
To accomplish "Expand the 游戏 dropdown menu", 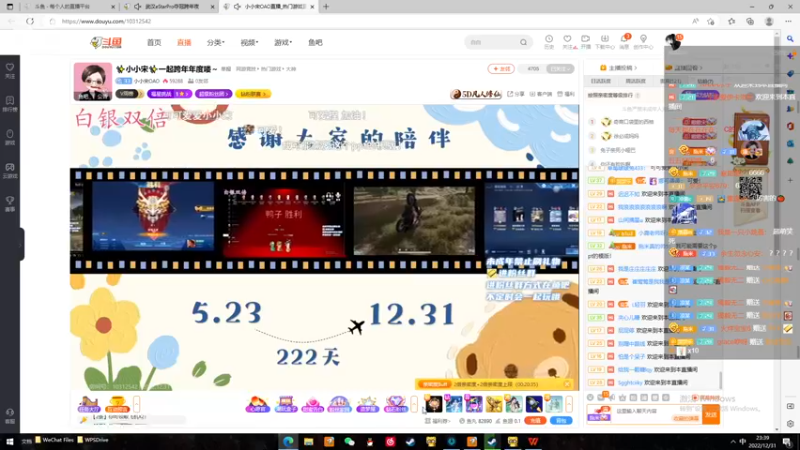I will tap(283, 43).
